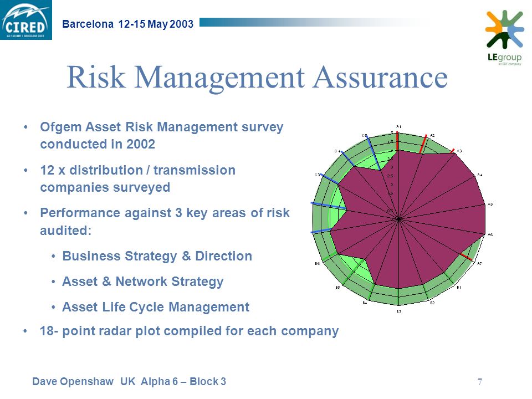The image size is (532, 399).
Task: Click the B6 axis label on radar chart
Action: [317, 263]
